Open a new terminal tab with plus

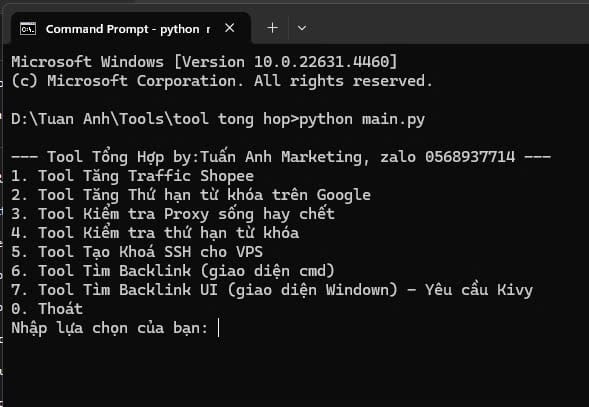pos(272,28)
